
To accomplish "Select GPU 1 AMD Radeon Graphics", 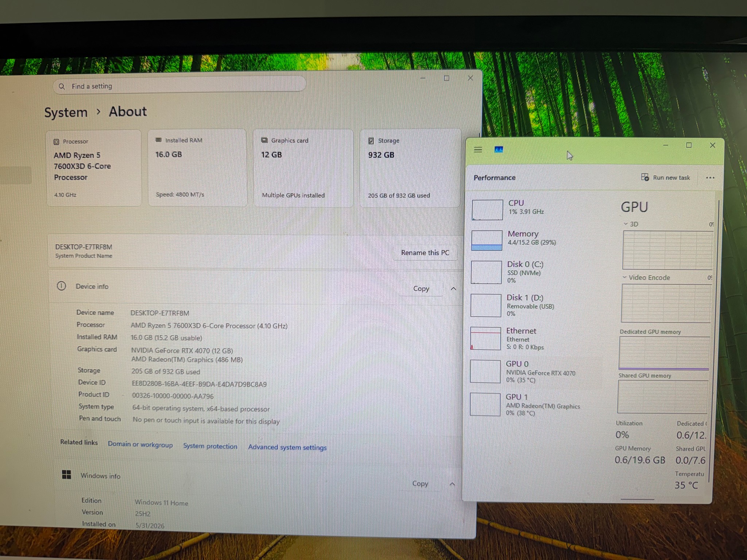I will tap(525, 404).
